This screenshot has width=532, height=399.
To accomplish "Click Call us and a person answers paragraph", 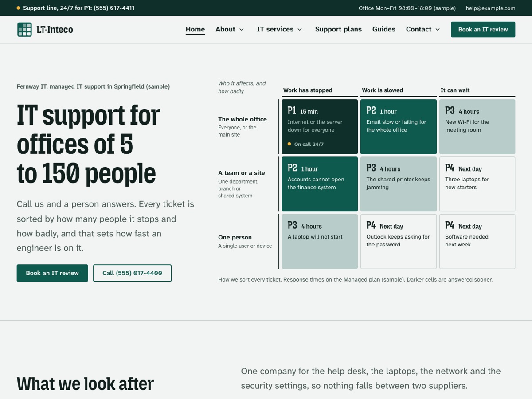I will [106, 226].
